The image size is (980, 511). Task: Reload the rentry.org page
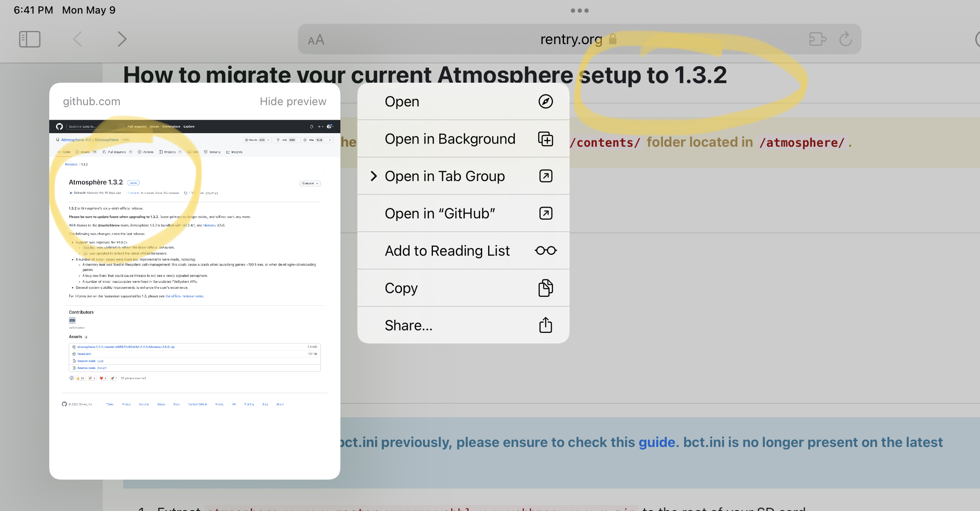coord(845,39)
